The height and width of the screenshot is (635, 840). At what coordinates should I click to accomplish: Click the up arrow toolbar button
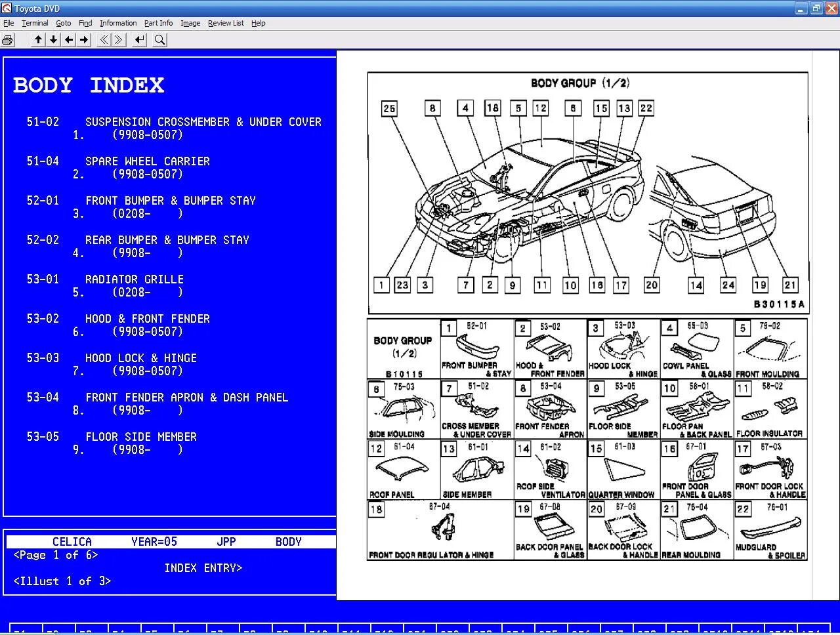(x=38, y=40)
